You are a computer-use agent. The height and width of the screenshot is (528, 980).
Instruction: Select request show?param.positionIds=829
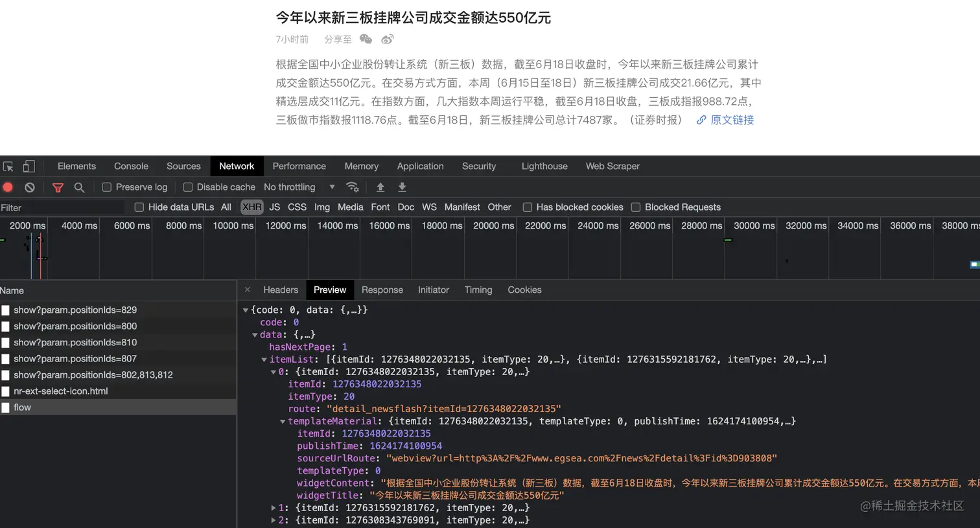[118, 310]
